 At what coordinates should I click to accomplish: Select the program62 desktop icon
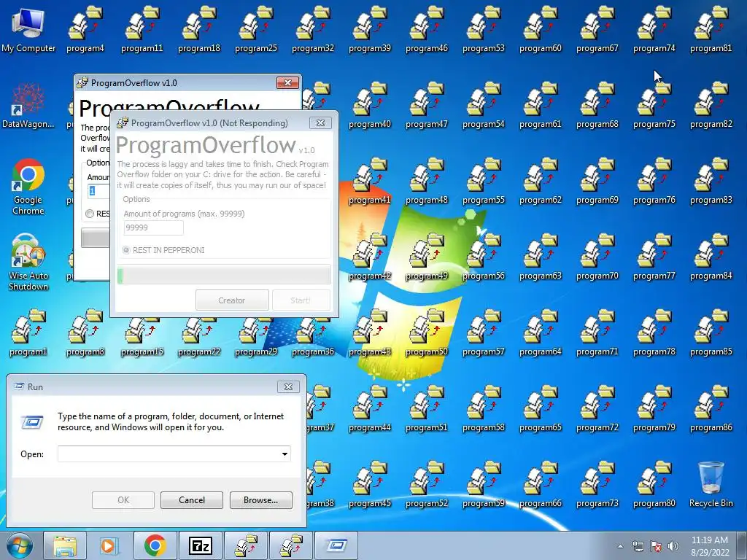(x=541, y=181)
